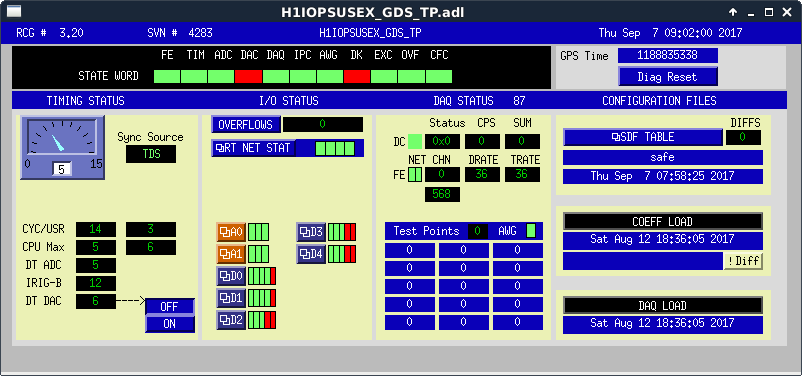Open the OVERFLOWS display
The image size is (802, 376).
[x=246, y=124]
